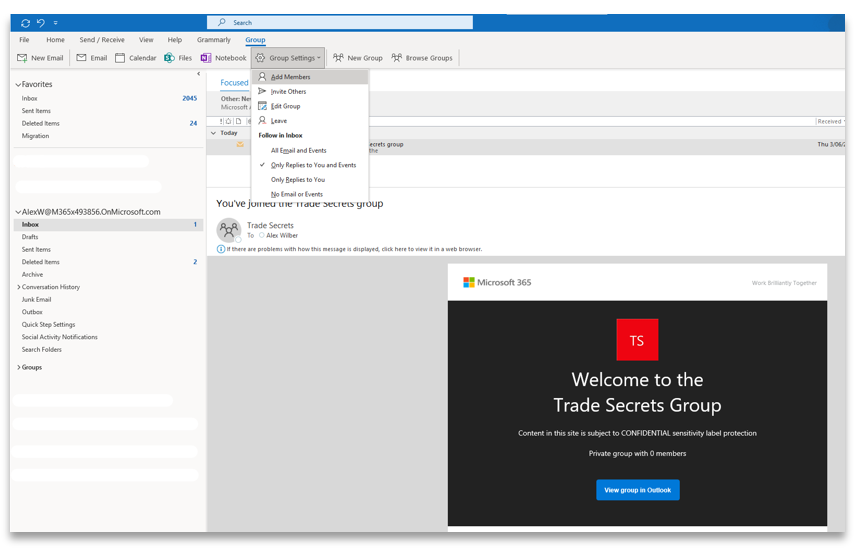Collapse the Favorites folder section

tap(18, 85)
